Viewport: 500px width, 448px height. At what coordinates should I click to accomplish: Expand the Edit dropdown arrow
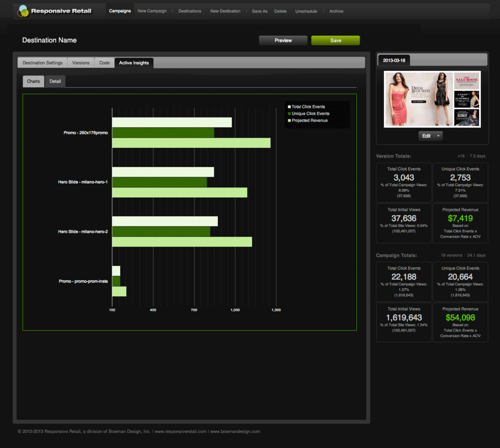pos(438,136)
